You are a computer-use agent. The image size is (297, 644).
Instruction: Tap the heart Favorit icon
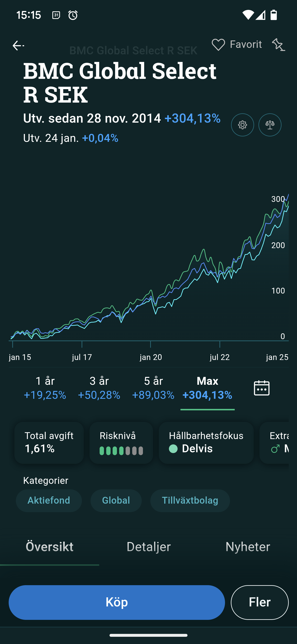(x=218, y=45)
